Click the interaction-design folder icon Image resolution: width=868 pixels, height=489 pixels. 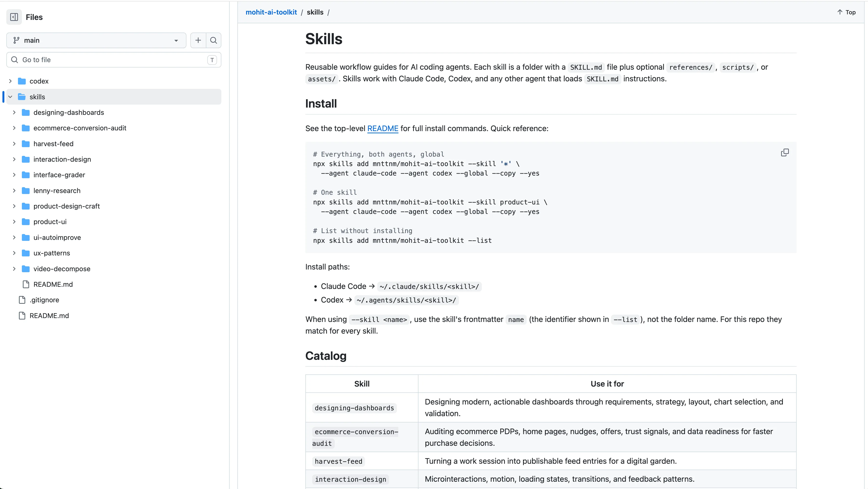pyautogui.click(x=26, y=159)
